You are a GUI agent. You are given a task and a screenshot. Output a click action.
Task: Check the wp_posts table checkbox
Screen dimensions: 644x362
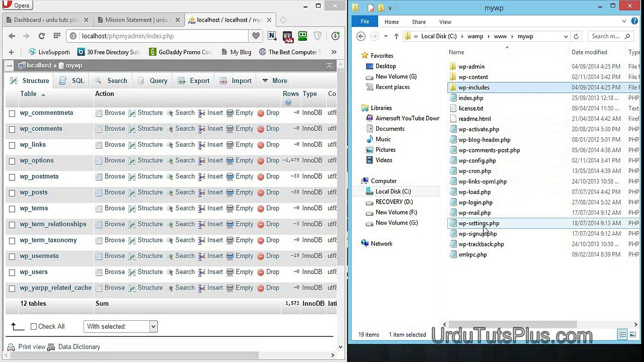tap(12, 193)
